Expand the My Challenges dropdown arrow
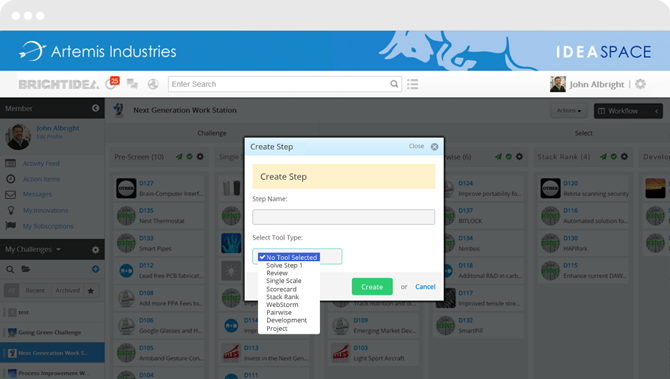 (59, 250)
